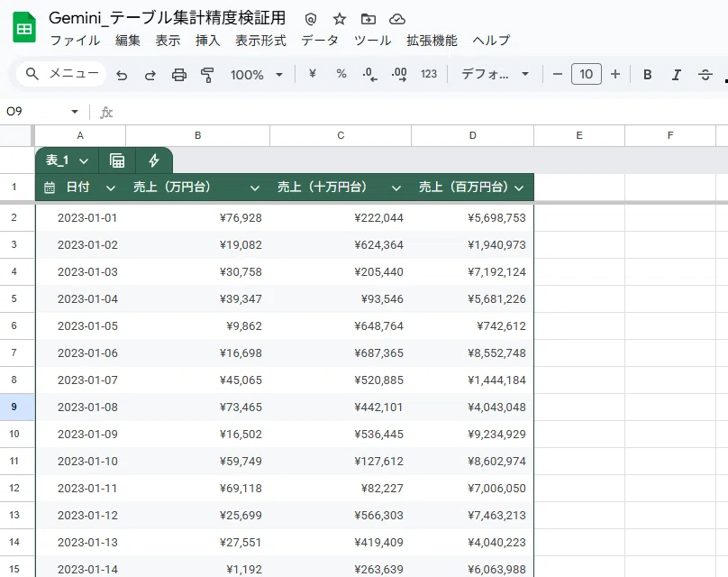Image resolution: width=728 pixels, height=577 pixels.
Task: Open the 売上（百万円台）column dropdown
Action: [519, 188]
